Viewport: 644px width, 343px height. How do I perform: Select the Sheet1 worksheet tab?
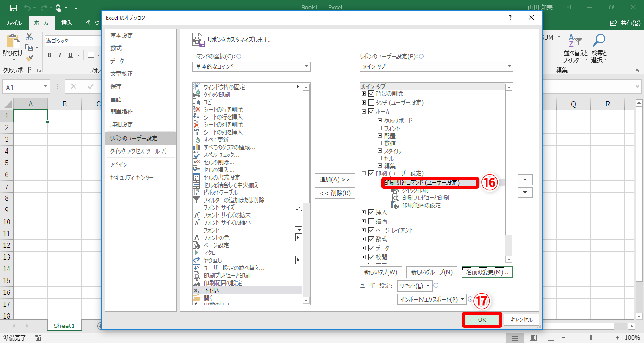pyautogui.click(x=64, y=326)
